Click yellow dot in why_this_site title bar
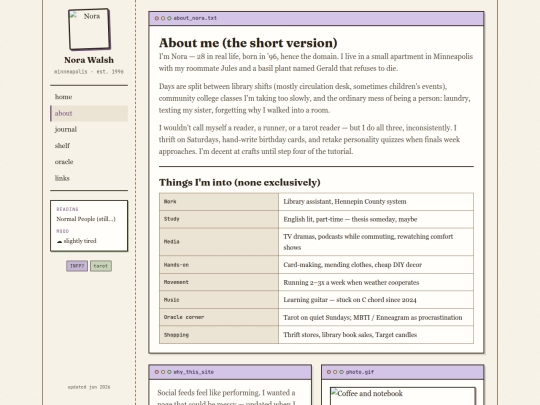540x405 pixels. (163, 372)
